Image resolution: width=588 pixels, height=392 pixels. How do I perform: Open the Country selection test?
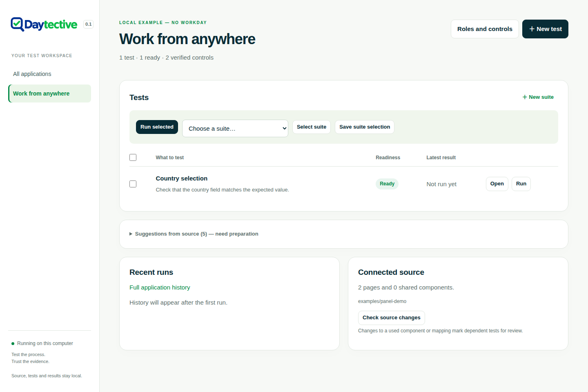pos(497,184)
